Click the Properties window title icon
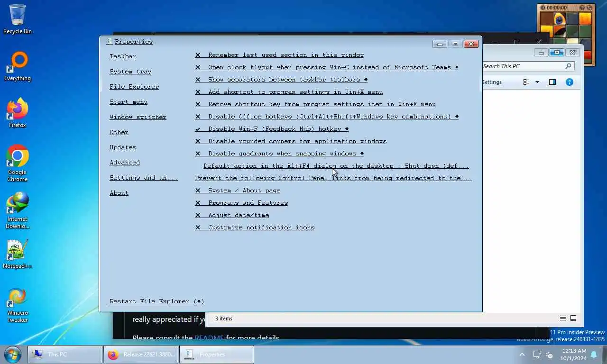 tap(109, 42)
